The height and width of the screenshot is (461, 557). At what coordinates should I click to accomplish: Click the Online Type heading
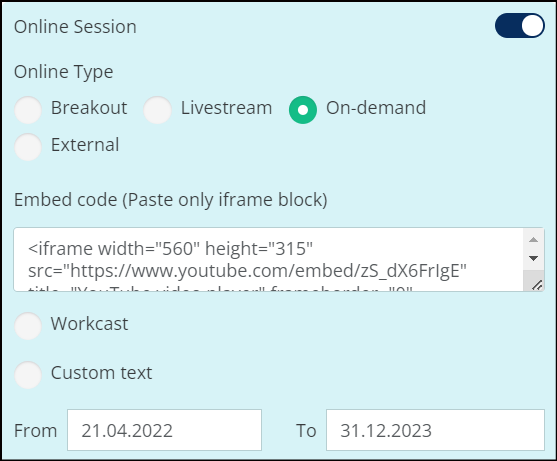coord(64,72)
